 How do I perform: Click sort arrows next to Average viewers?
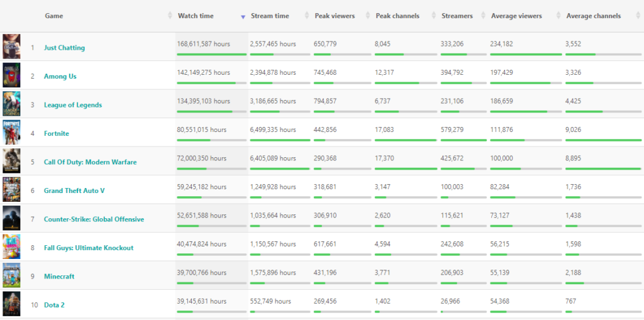(558, 16)
